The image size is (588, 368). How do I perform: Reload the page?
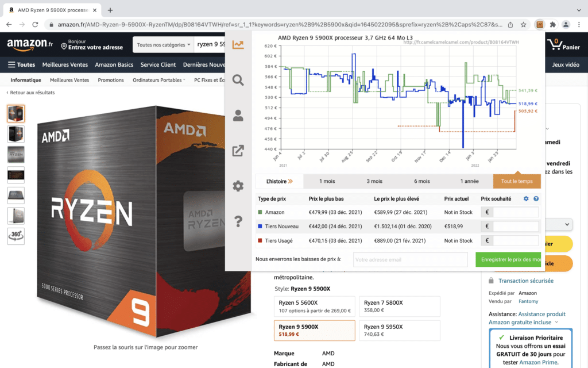point(35,25)
